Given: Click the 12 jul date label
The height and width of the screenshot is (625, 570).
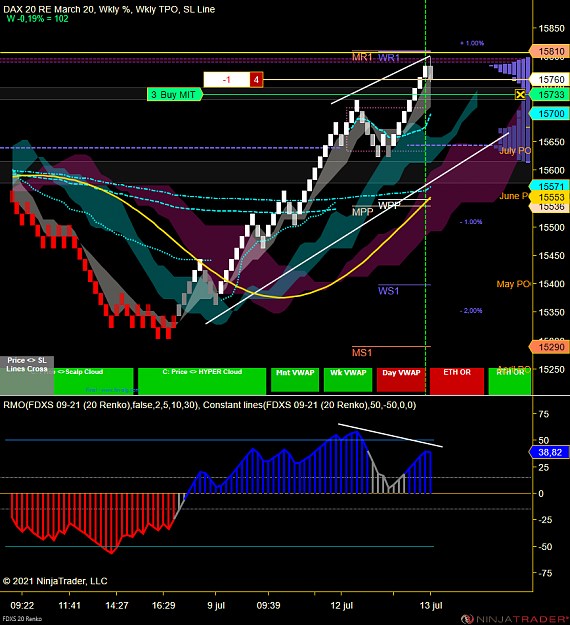Looking at the screenshot, I should [x=342, y=605].
